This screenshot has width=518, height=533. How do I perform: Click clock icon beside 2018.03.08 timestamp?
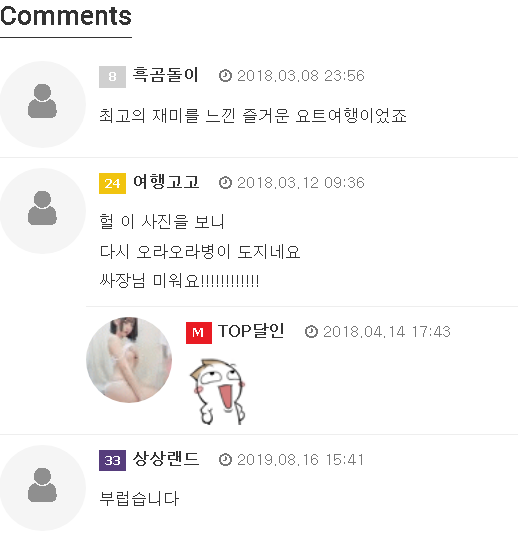point(225,76)
